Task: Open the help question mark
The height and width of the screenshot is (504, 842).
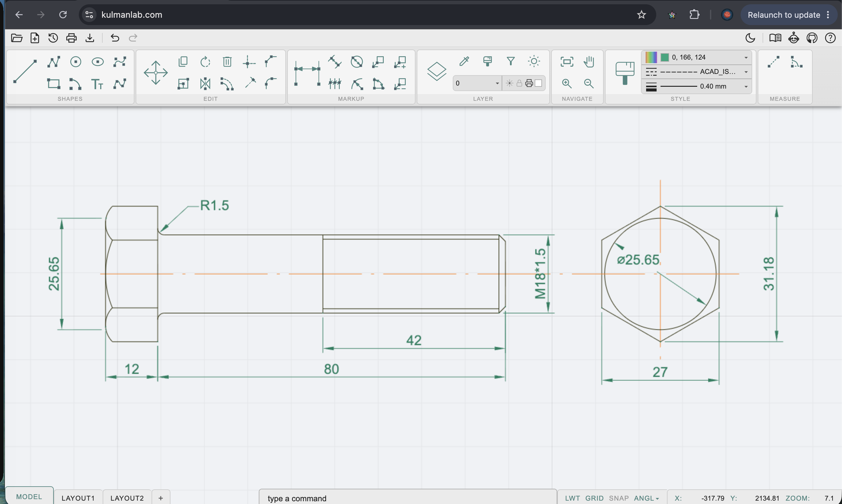Action: pyautogui.click(x=830, y=38)
